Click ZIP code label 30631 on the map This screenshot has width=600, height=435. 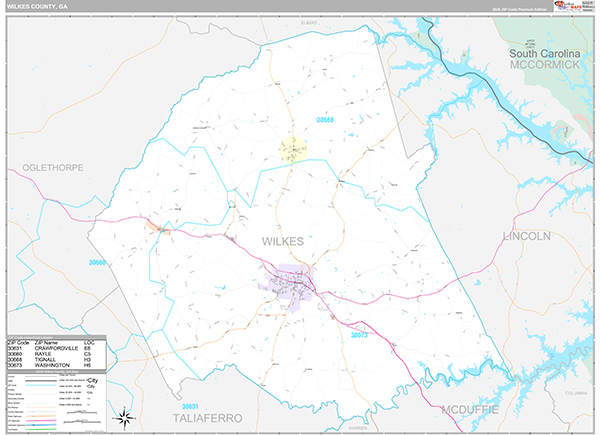pyautogui.click(x=190, y=406)
